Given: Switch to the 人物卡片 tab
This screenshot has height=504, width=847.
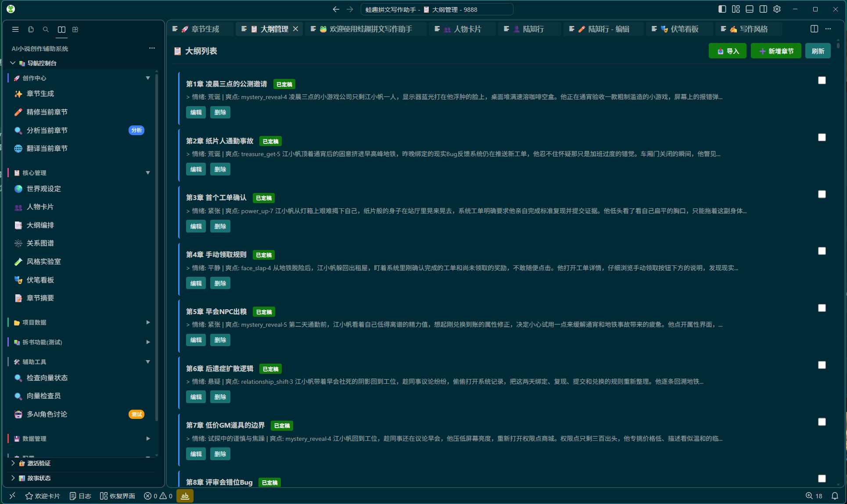Looking at the screenshot, I should click(463, 29).
